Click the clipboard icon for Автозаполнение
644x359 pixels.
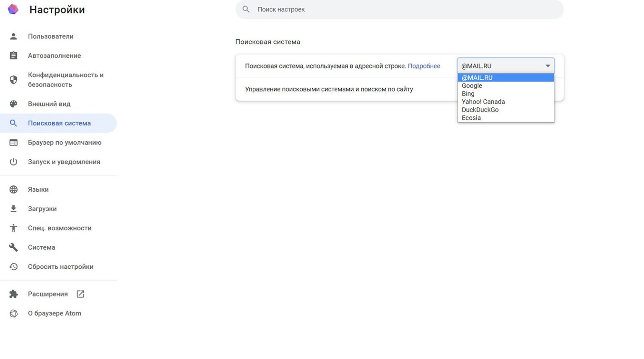click(x=13, y=56)
